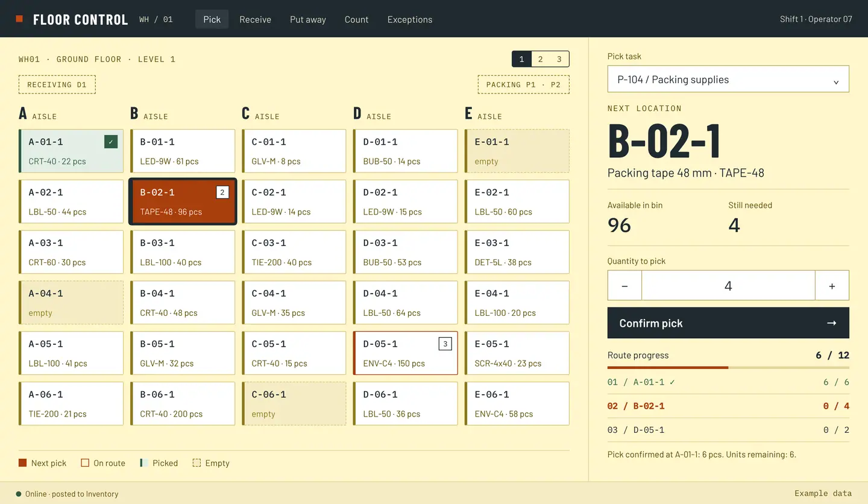Switch to floor level 3

click(559, 59)
